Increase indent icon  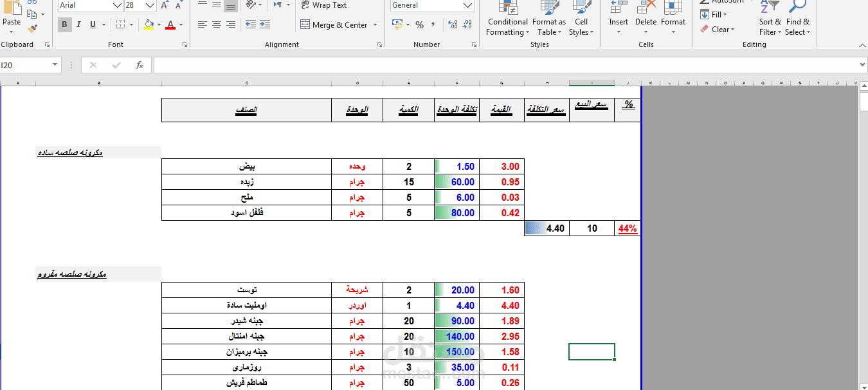click(x=264, y=25)
